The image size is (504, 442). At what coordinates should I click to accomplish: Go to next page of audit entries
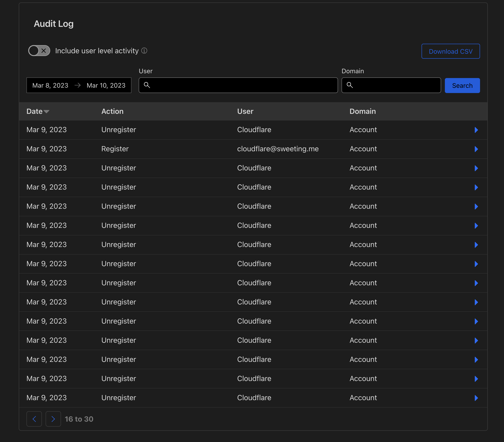pos(53,419)
